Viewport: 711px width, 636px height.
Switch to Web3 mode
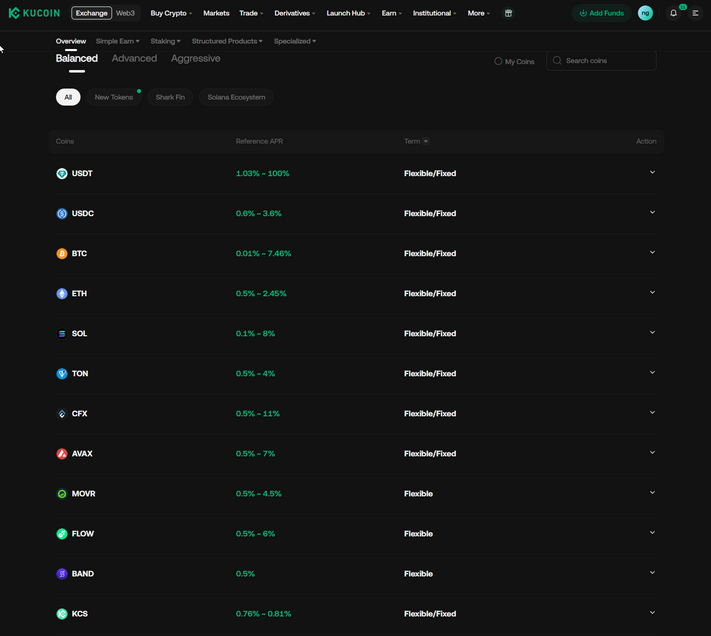click(x=125, y=13)
